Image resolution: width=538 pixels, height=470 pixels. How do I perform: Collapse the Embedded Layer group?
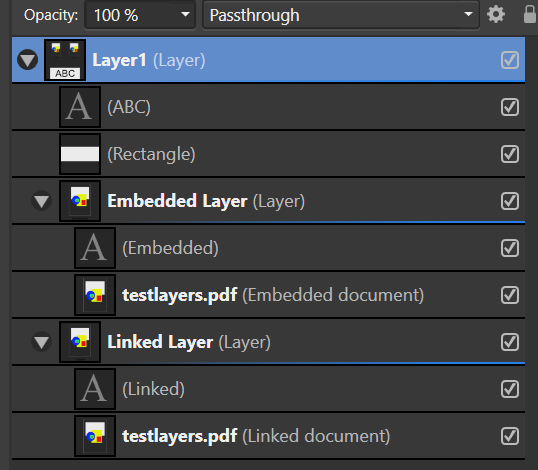(x=42, y=201)
